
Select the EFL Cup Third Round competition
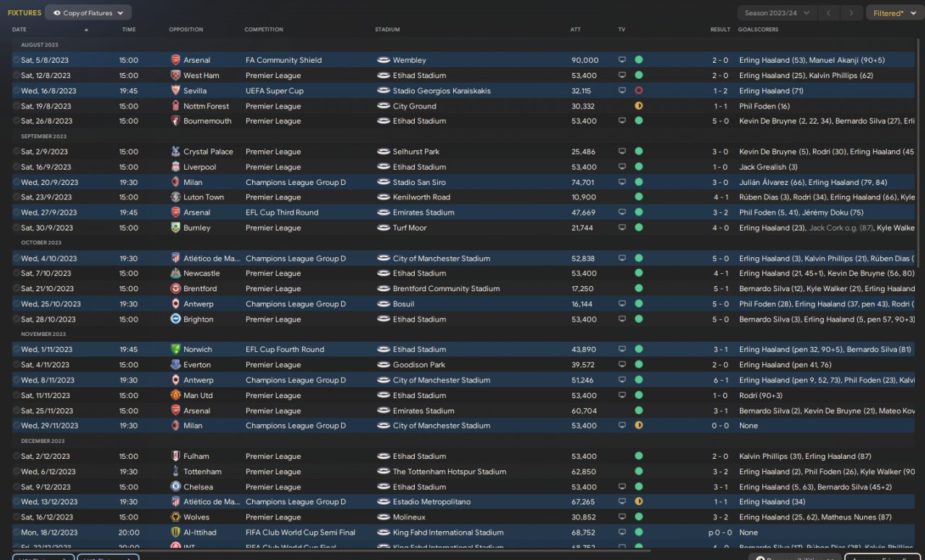tap(282, 212)
